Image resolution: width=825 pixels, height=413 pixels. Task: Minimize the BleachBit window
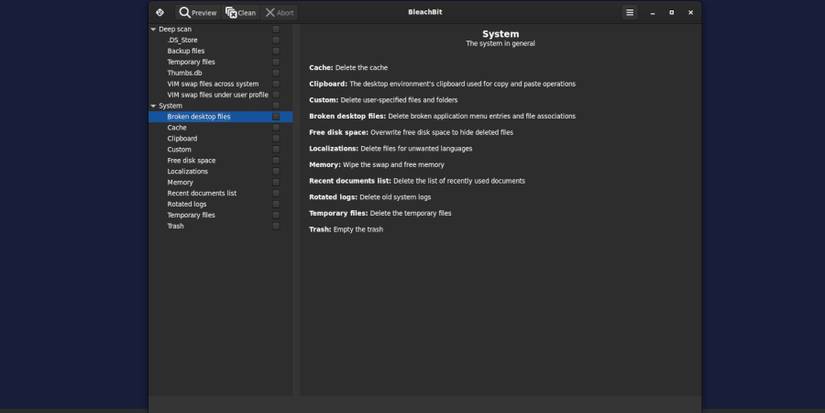coord(652,13)
